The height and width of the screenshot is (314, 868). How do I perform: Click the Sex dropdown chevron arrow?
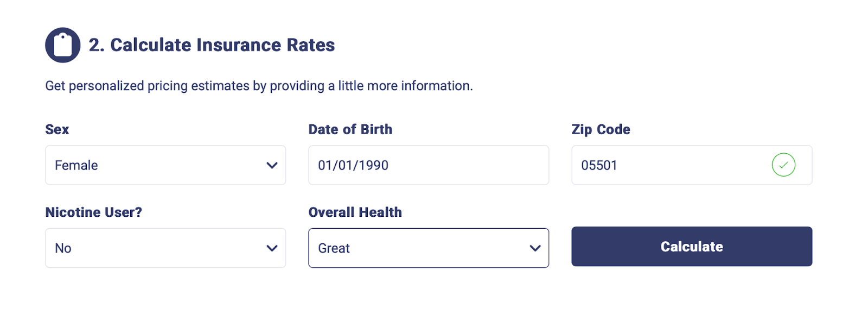pyautogui.click(x=272, y=165)
